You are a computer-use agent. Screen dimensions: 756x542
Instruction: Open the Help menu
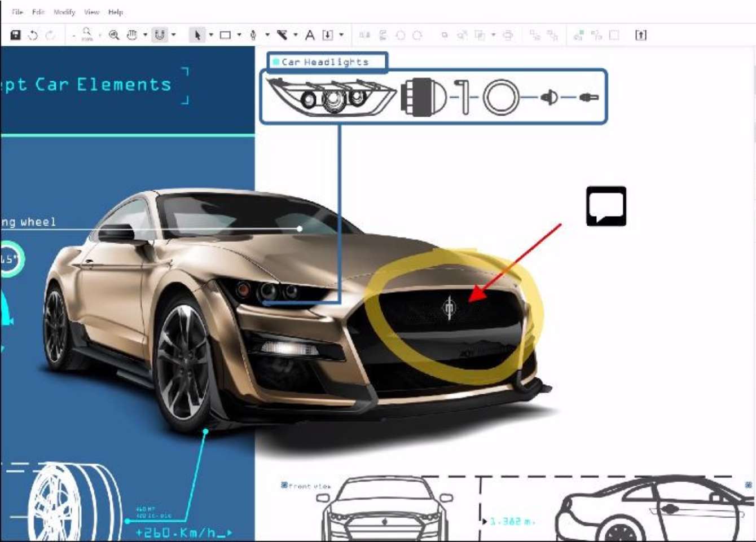click(x=116, y=12)
